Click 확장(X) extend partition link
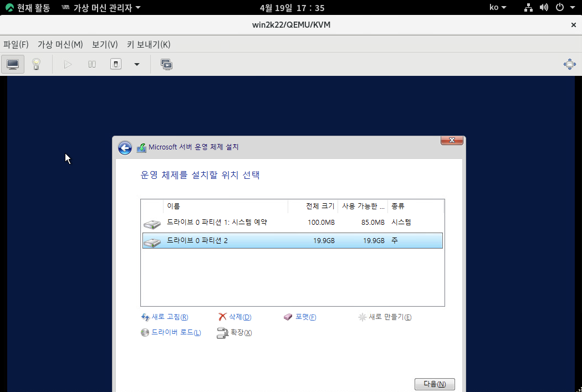The height and width of the screenshot is (392, 582). tap(241, 333)
